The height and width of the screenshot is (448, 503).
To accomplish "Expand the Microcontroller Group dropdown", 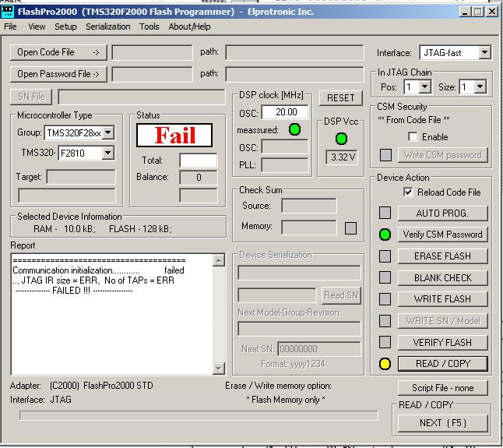I will coord(108,132).
